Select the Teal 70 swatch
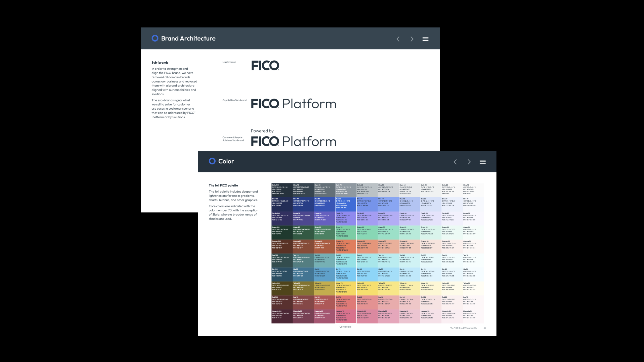This screenshot has height=362, width=644. click(346, 261)
